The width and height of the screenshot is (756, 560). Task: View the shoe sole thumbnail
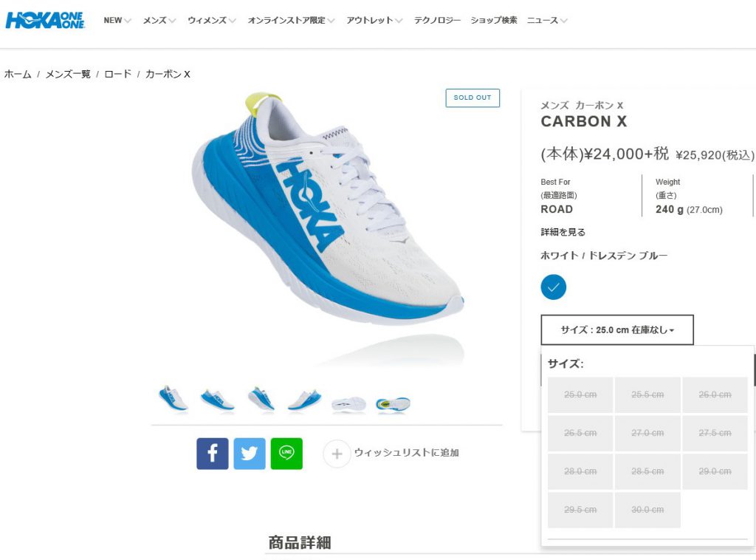point(348,404)
